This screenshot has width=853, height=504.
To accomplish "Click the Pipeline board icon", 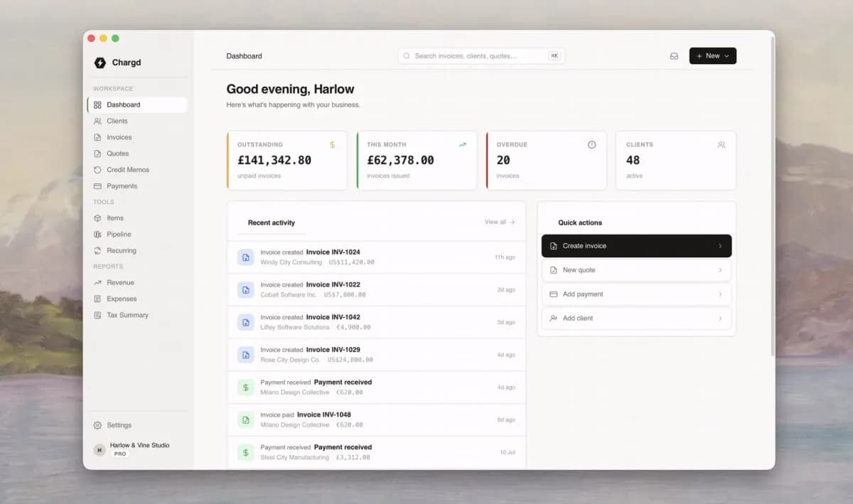I will click(x=97, y=235).
